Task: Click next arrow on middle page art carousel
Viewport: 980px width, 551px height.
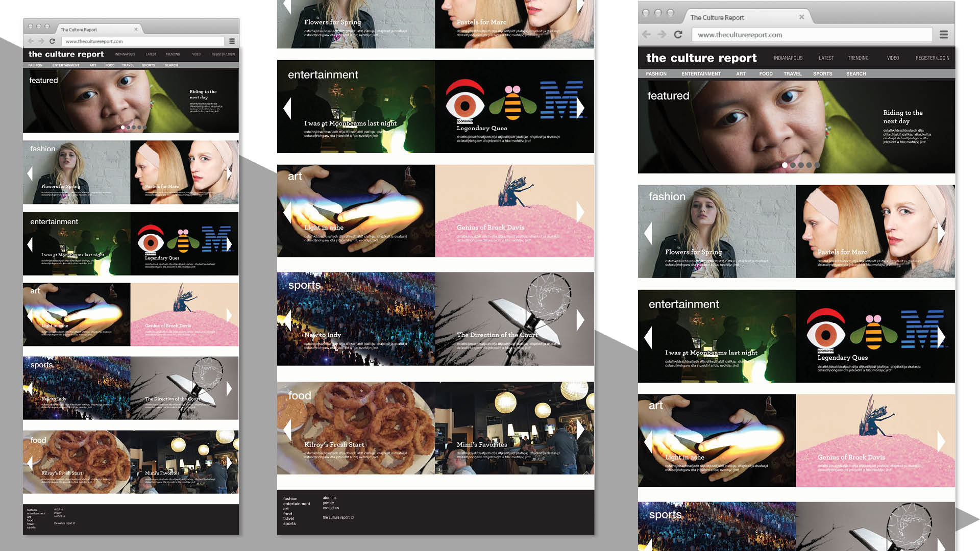Action: (580, 212)
